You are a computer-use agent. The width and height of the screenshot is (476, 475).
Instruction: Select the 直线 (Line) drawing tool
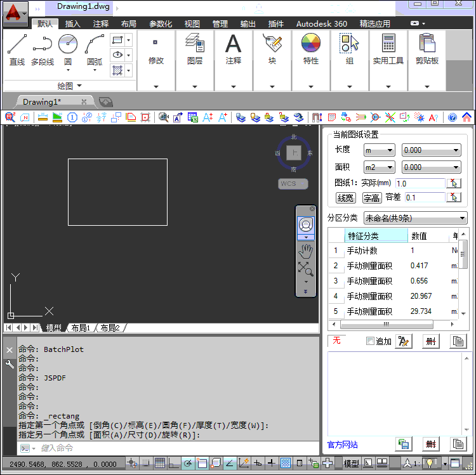tap(17, 49)
